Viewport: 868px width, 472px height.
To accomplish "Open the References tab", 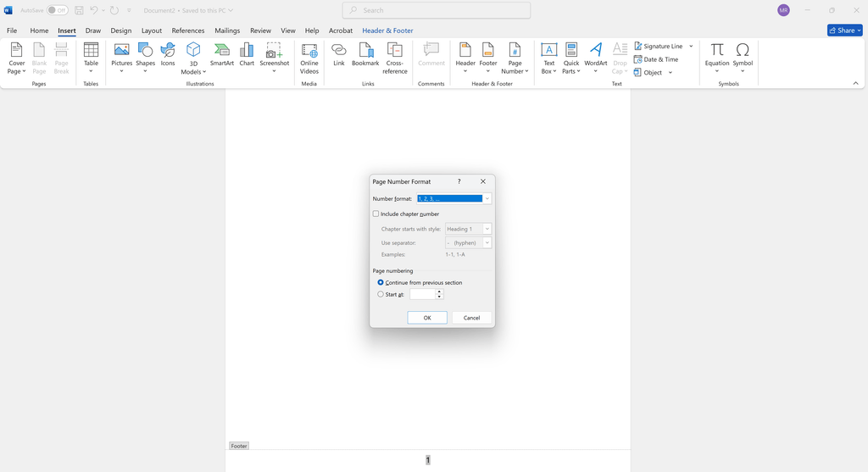I will tap(187, 31).
